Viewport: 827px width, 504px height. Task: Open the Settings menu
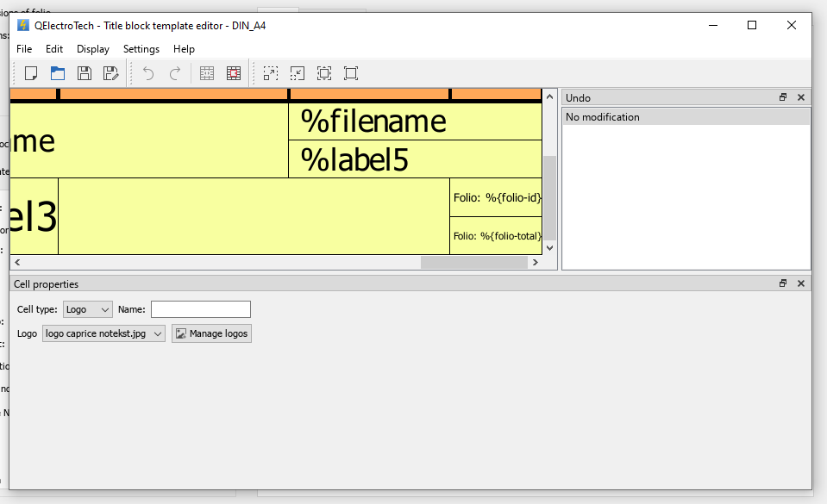(141, 49)
